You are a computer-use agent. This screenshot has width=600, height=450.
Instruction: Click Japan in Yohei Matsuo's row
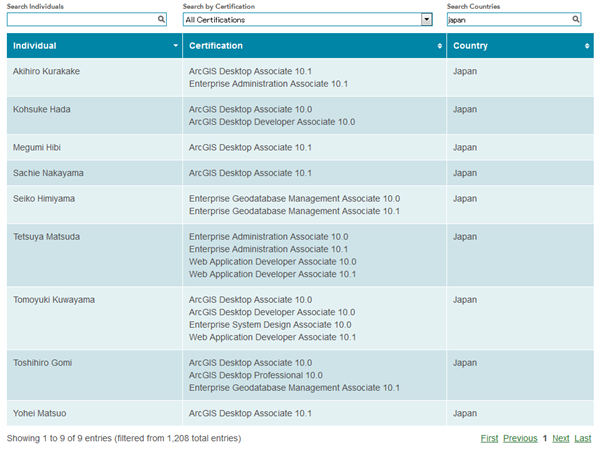[465, 413]
